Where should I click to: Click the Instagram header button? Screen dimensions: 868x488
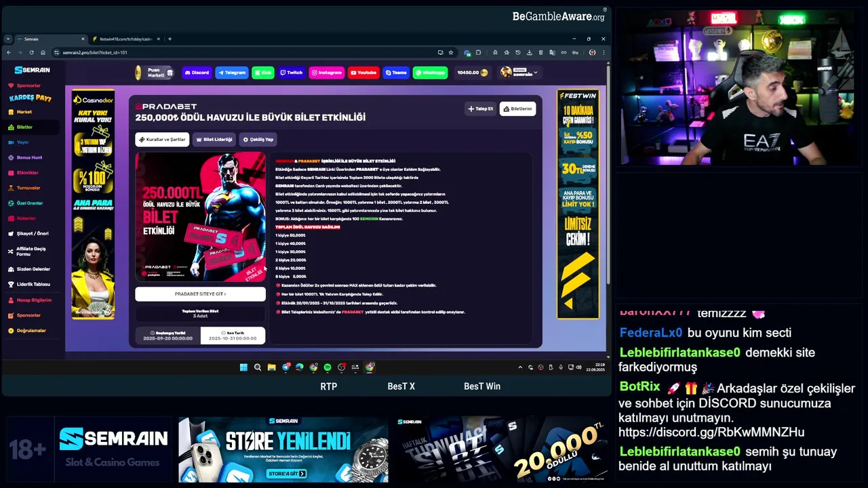(327, 73)
